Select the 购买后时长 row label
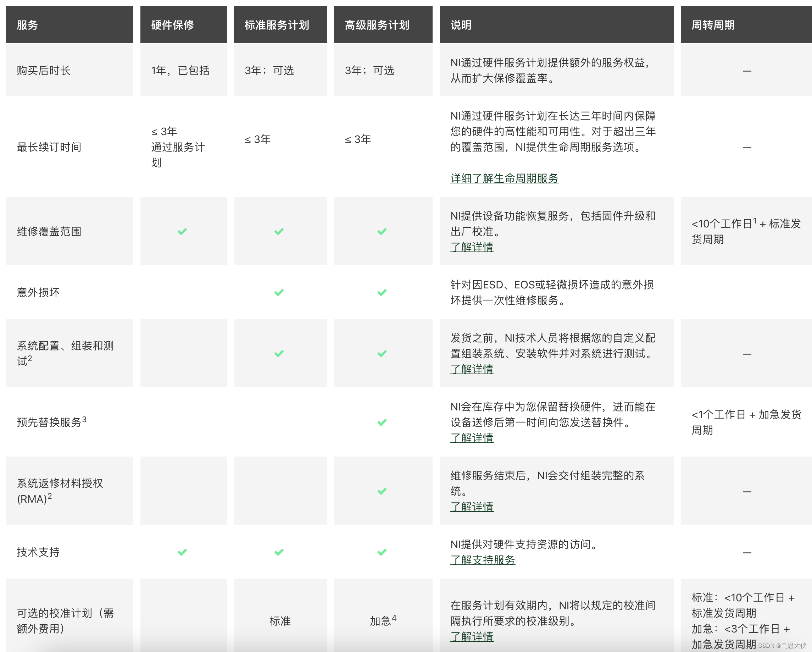This screenshot has height=652, width=812. (44, 71)
